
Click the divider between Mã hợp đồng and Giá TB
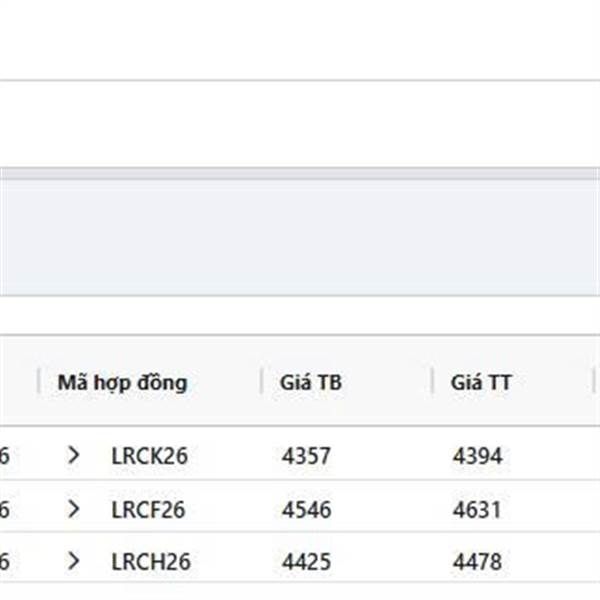(x=262, y=382)
